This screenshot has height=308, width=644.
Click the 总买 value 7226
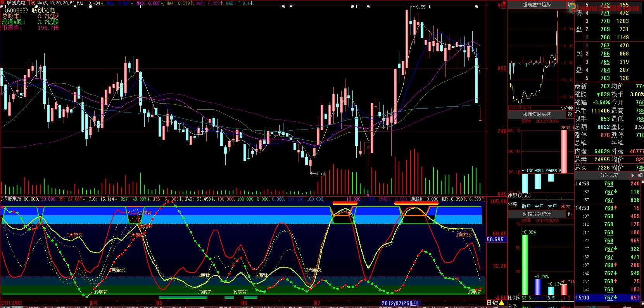(604, 168)
